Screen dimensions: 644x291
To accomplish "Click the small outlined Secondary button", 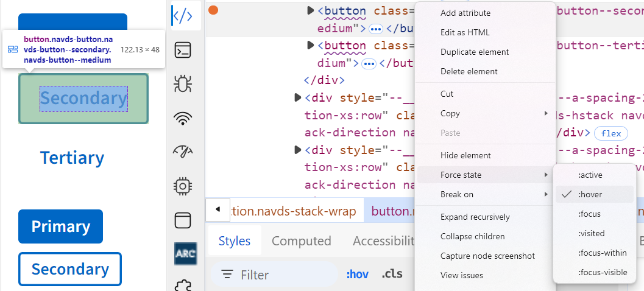I will point(70,269).
